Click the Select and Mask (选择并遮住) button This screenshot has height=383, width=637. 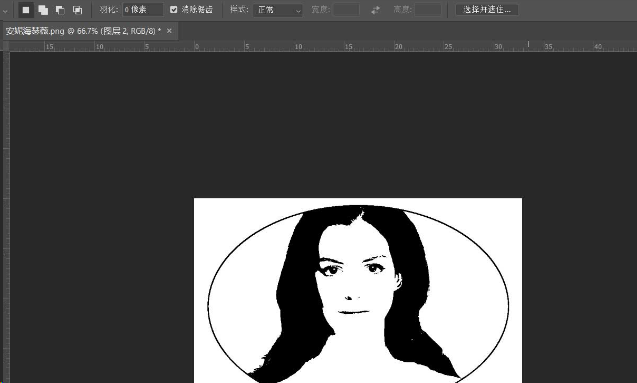pos(487,9)
